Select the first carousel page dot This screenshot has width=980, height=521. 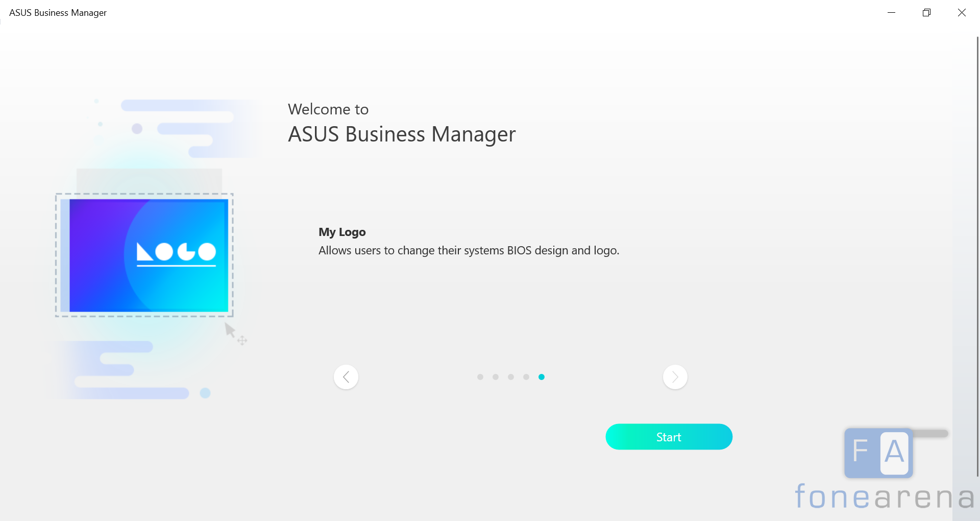coord(480,377)
